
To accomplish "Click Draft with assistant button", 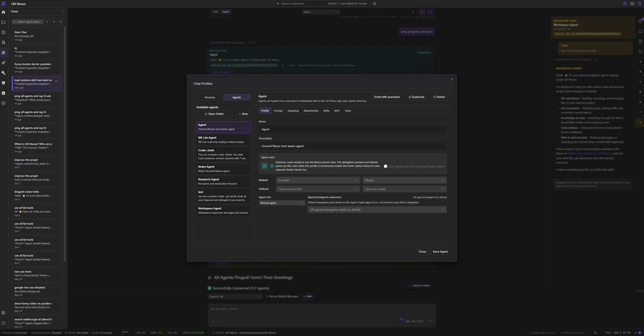I will pyautogui.click(x=387, y=97).
